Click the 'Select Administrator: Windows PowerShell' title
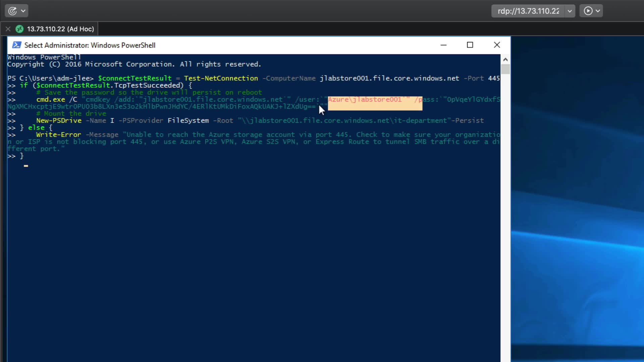The image size is (644, 362). point(90,45)
